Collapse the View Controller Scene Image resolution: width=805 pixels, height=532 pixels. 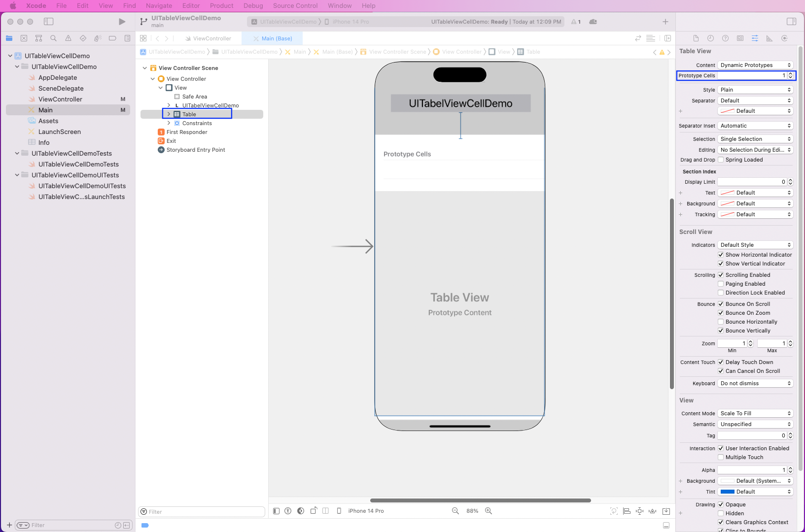pyautogui.click(x=145, y=68)
